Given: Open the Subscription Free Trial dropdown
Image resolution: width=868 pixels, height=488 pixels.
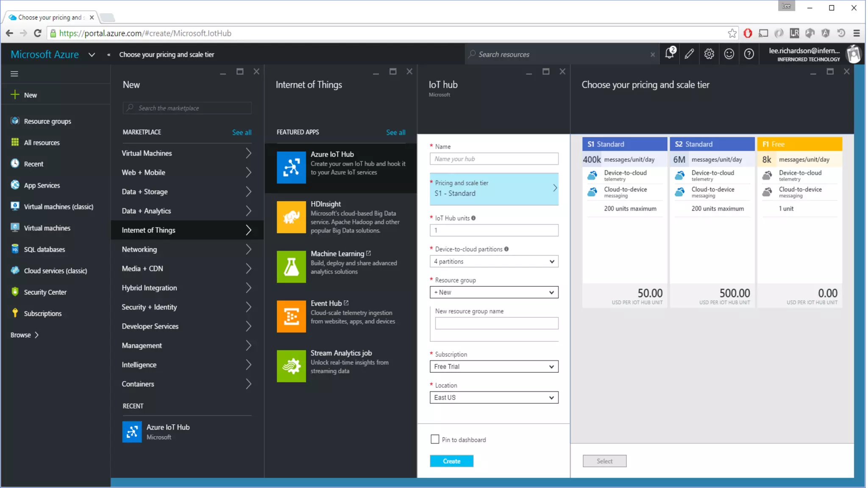Looking at the screenshot, I should (494, 366).
